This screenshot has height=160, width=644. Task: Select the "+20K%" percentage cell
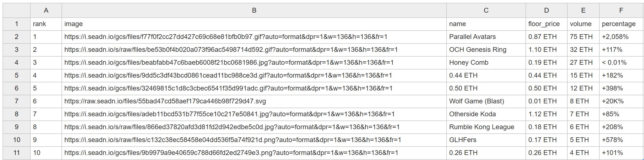(x=613, y=101)
